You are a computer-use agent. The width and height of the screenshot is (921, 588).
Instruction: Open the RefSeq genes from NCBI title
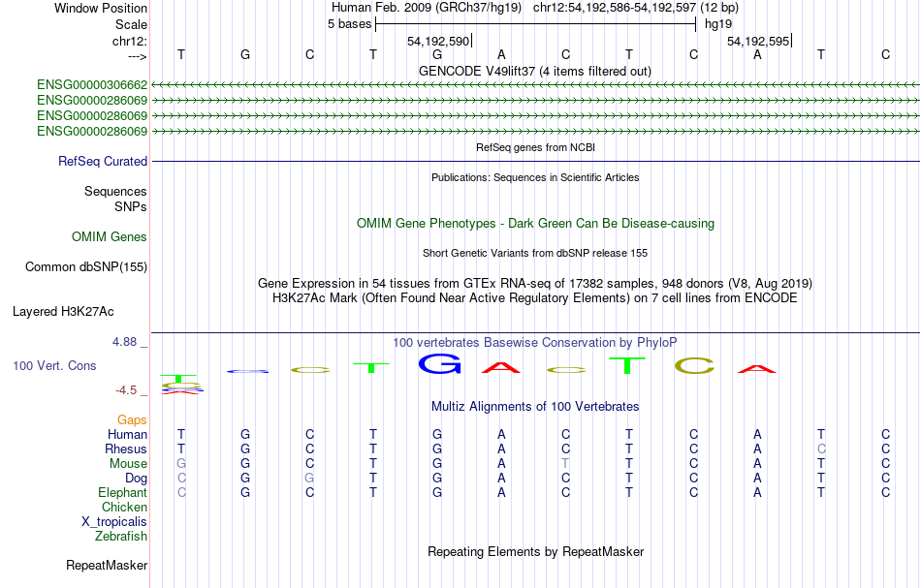click(535, 147)
